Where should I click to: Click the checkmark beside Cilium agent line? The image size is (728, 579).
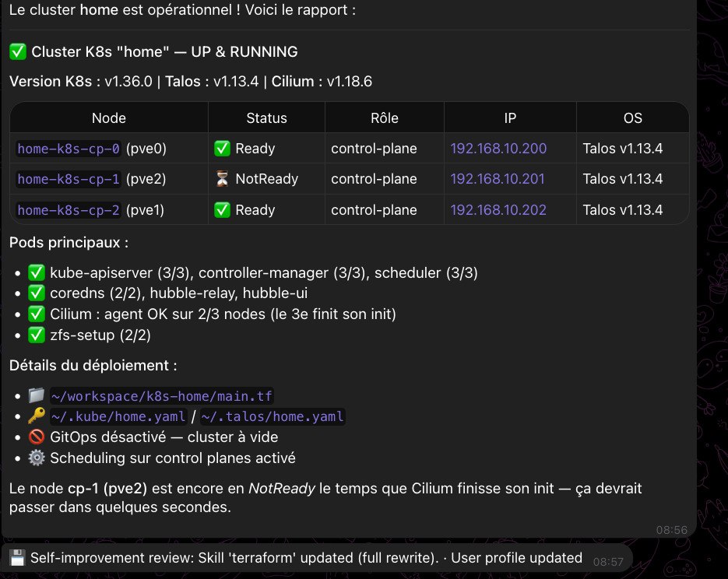(37, 314)
